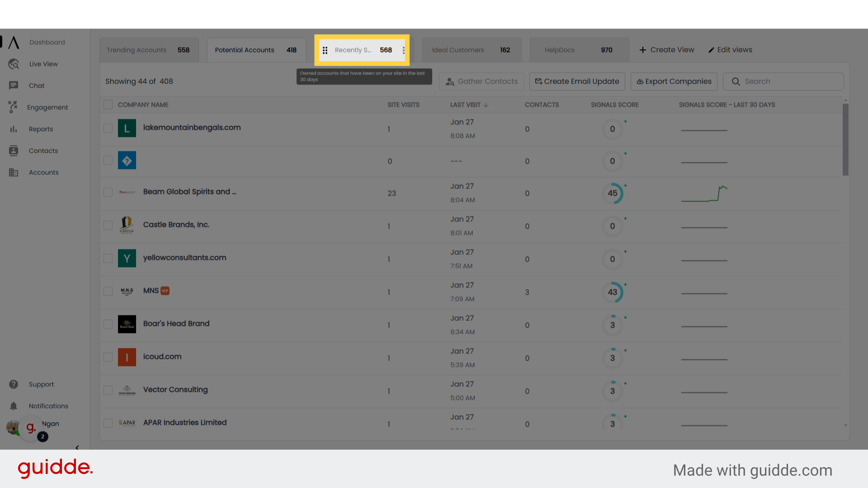Open Accounts building icon
Screen dimensions: 868x488
coord(14,173)
